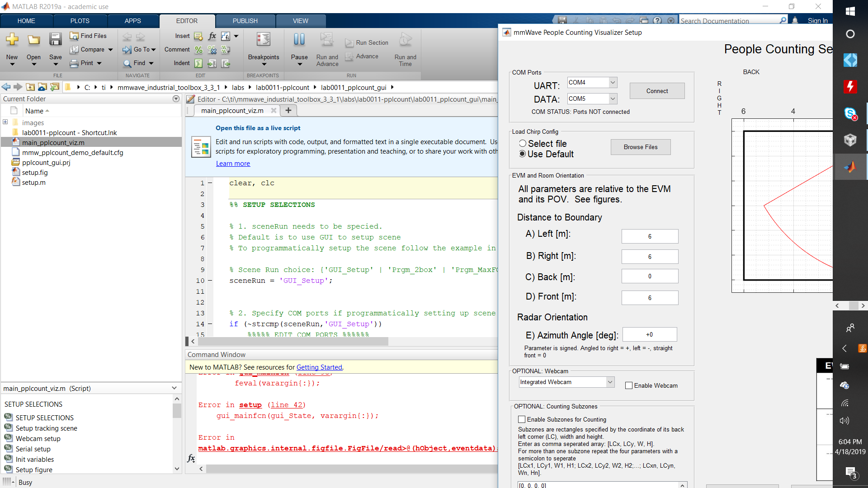Image resolution: width=868 pixels, height=488 pixels.
Task: Select the main_pplcount_viz.m editor tab
Action: tap(232, 111)
